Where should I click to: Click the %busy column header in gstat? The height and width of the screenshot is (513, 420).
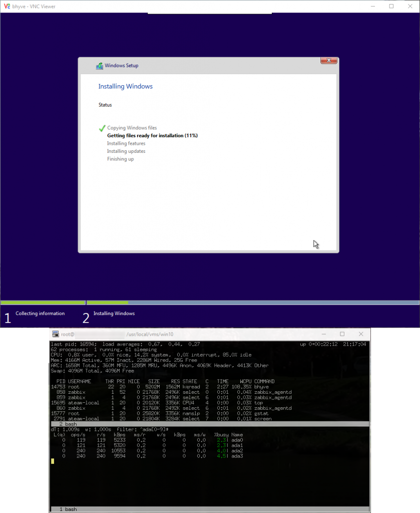(x=221, y=435)
